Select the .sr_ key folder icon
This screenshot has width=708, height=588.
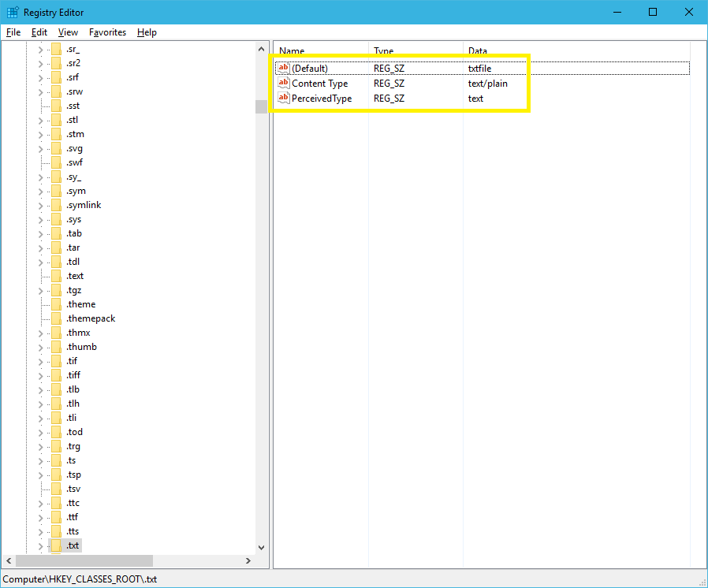57,49
